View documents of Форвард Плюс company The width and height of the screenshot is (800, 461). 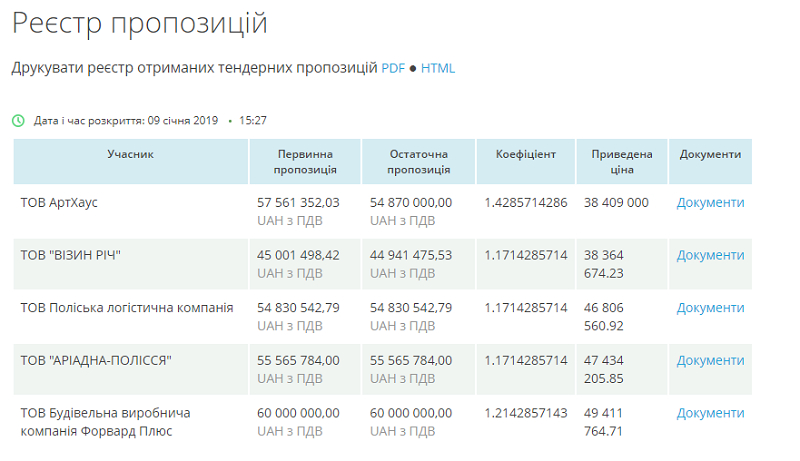pyautogui.click(x=710, y=412)
